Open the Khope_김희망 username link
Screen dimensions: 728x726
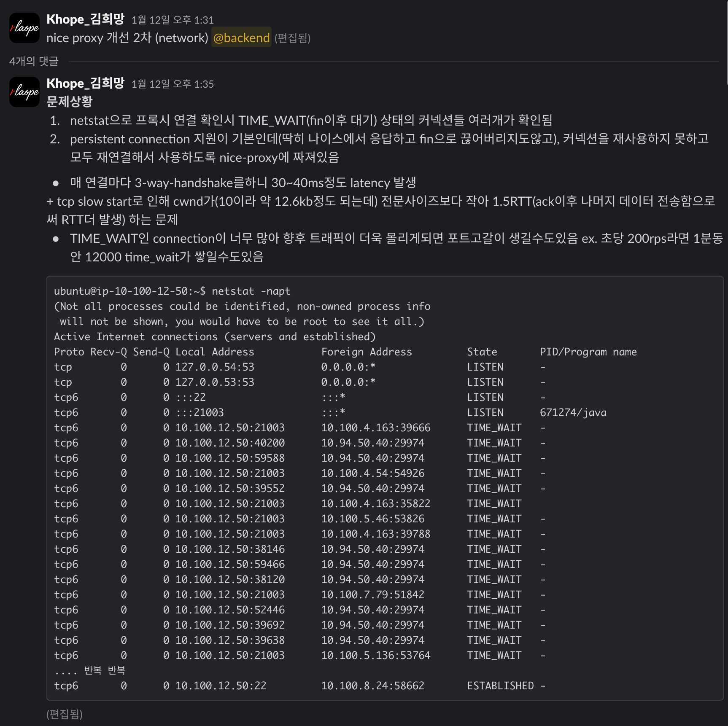pyautogui.click(x=84, y=19)
